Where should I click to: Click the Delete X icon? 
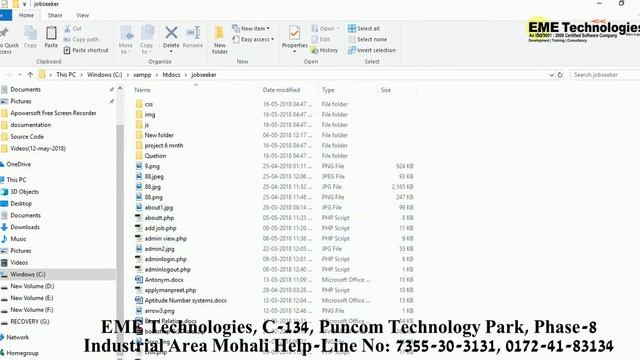click(x=171, y=33)
